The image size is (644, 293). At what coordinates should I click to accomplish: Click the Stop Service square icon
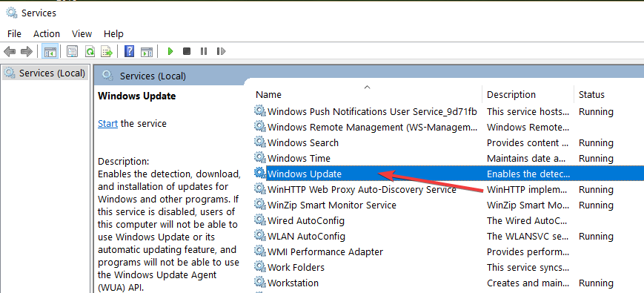187,51
